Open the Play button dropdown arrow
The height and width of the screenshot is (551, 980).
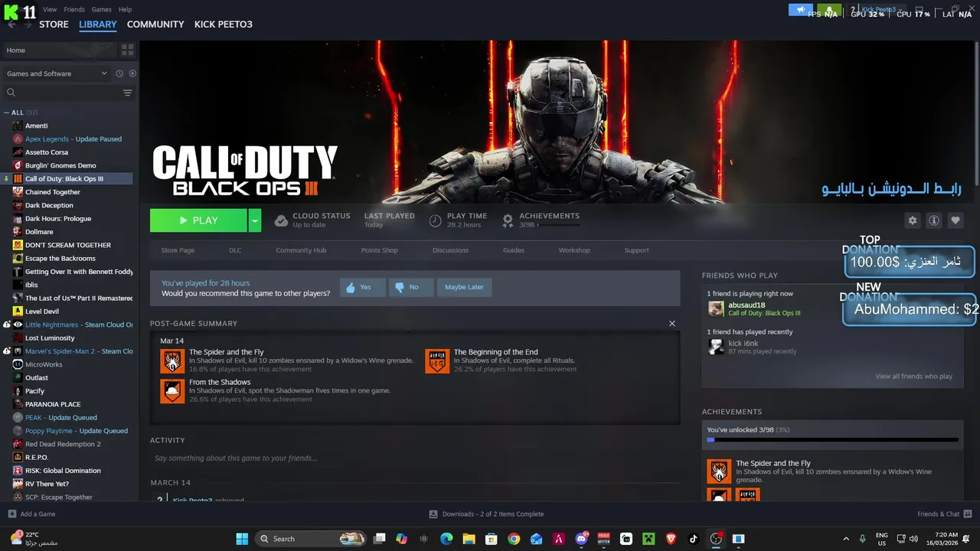click(x=254, y=220)
